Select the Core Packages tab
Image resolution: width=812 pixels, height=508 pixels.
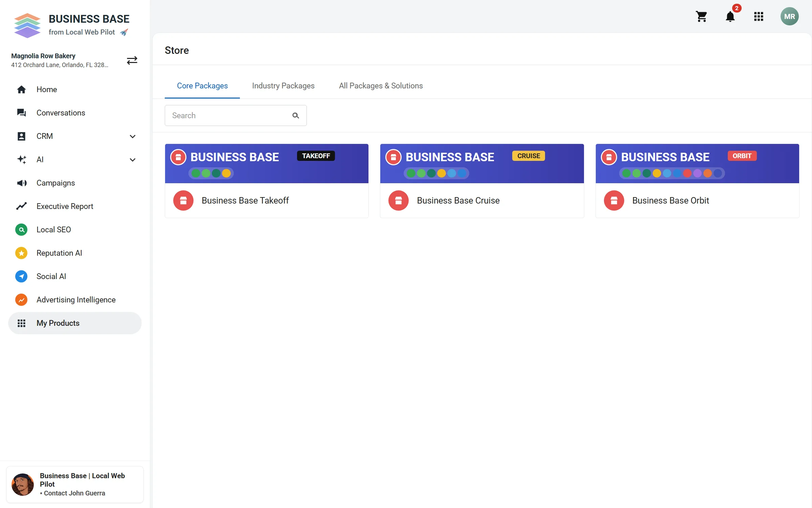coord(202,86)
